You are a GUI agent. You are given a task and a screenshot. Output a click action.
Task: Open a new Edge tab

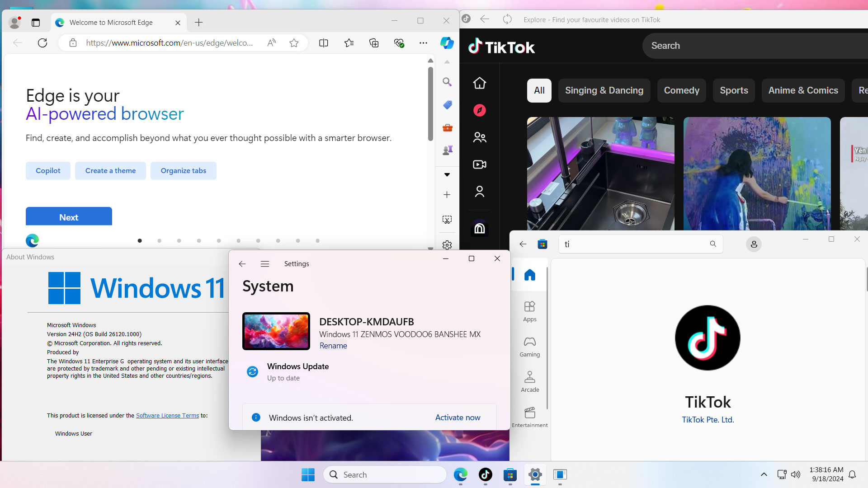[199, 23]
